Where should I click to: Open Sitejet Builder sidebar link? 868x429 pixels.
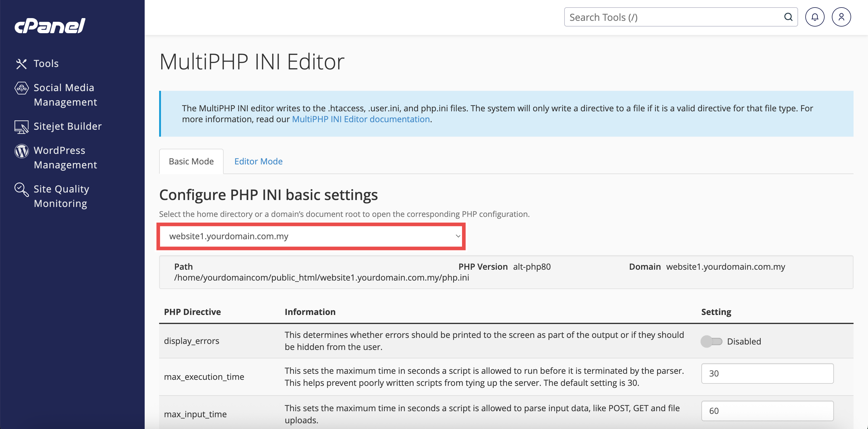click(68, 126)
